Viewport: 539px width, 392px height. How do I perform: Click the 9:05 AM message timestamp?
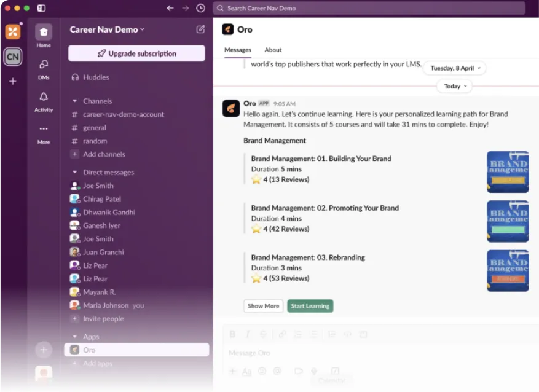click(x=285, y=104)
